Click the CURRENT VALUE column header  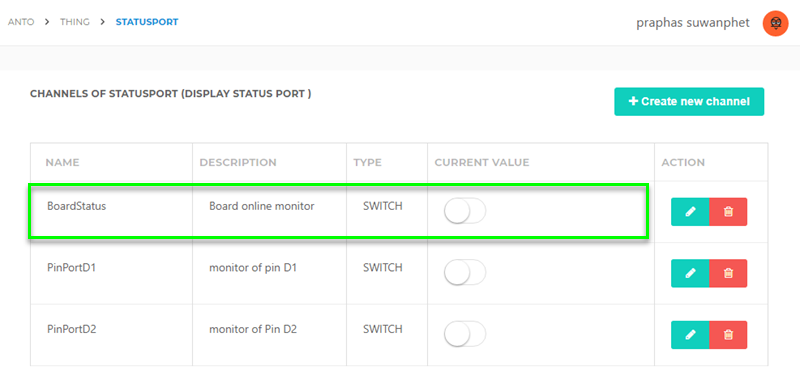point(482,163)
